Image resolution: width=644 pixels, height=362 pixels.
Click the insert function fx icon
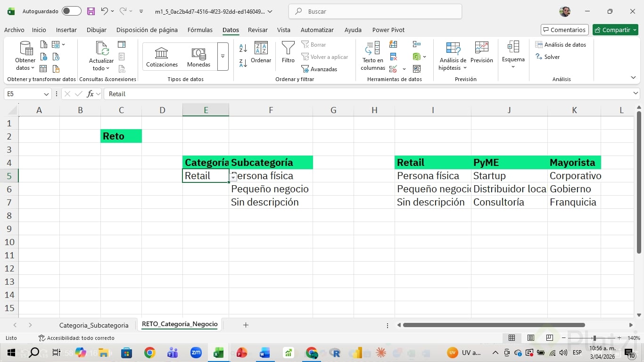[90, 94]
